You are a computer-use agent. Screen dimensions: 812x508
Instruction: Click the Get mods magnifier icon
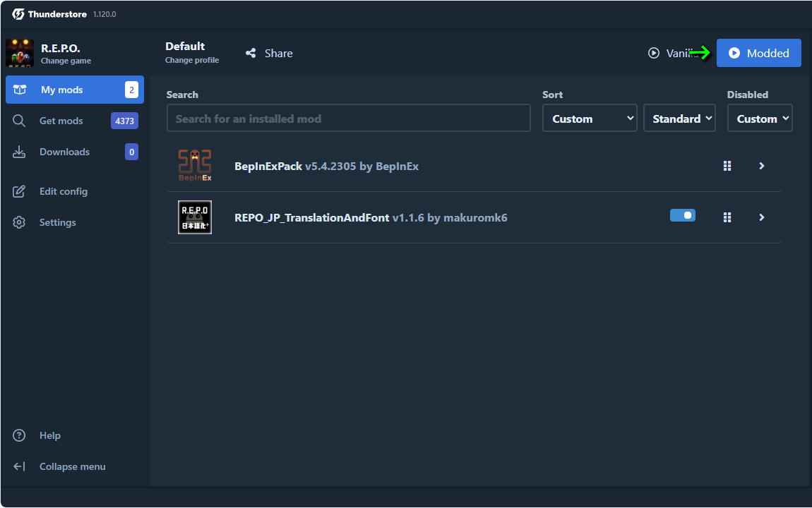click(x=19, y=121)
